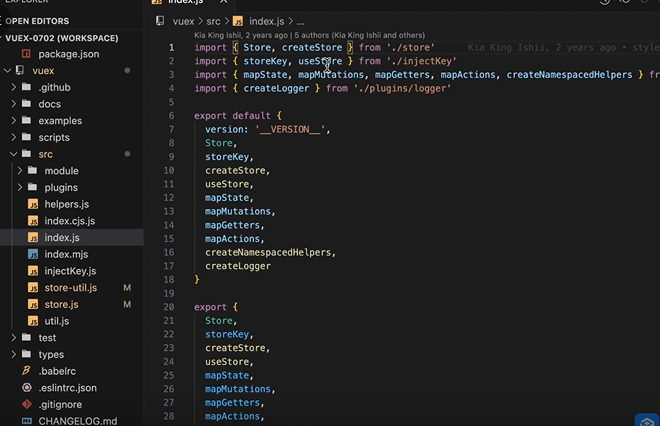Click the closing brace on line 18
Screen dimensions: 660x426
coord(197,280)
